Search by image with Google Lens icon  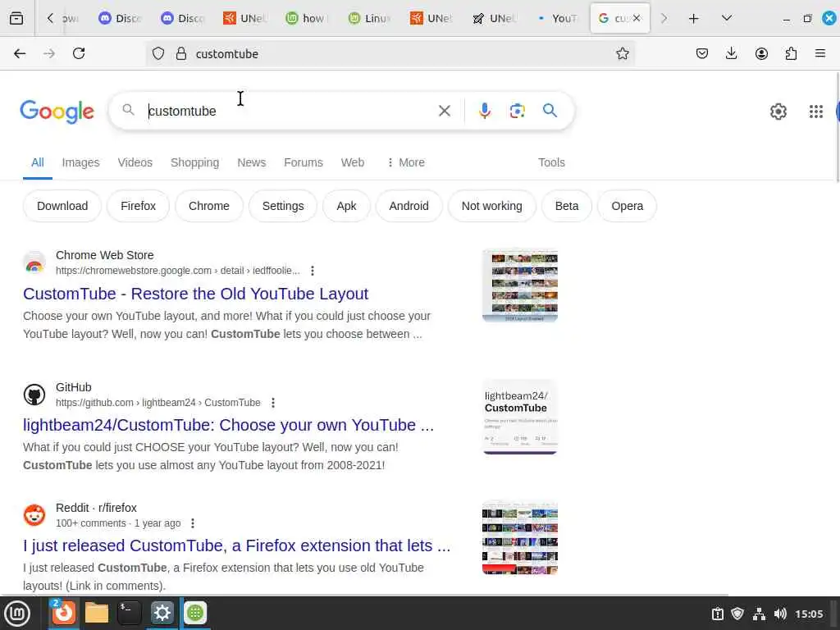coord(517,111)
